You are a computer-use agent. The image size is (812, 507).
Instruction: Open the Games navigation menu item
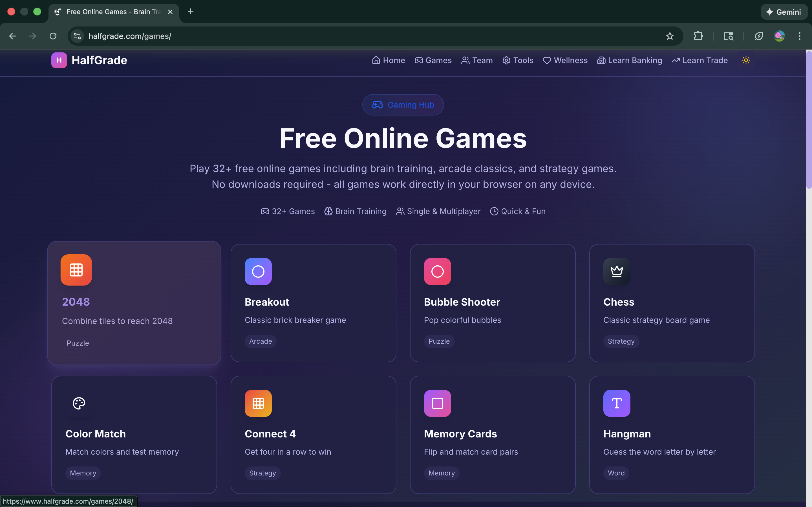tap(433, 60)
